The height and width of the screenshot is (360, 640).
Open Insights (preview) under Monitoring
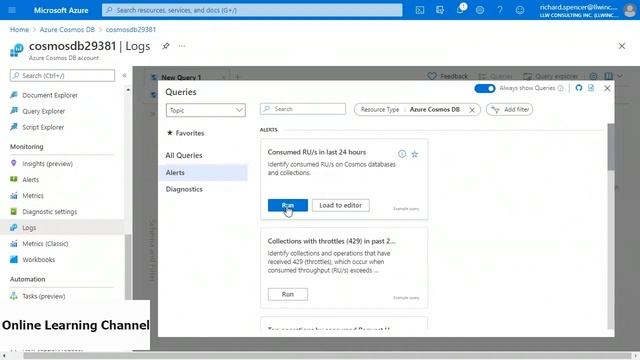[x=47, y=164]
